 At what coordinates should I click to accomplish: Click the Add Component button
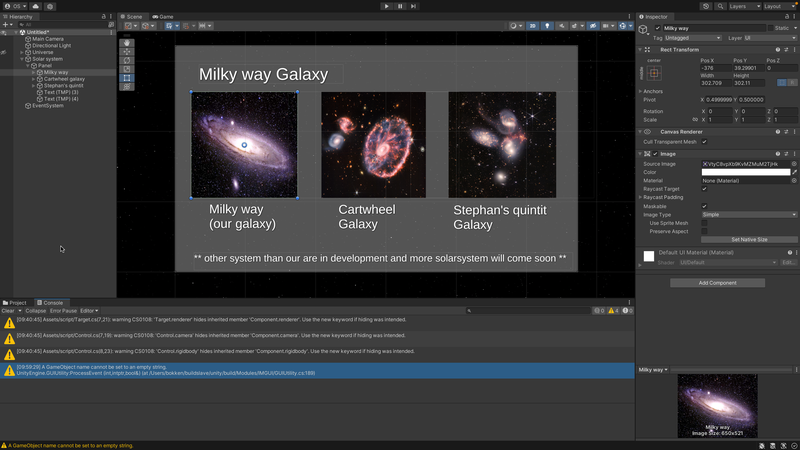click(717, 283)
